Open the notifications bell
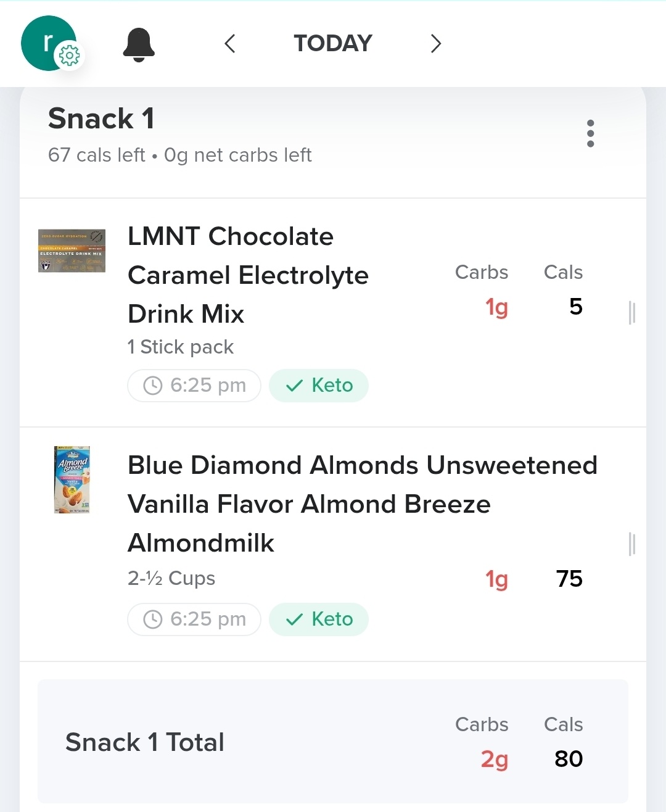The image size is (666, 812). tap(139, 44)
